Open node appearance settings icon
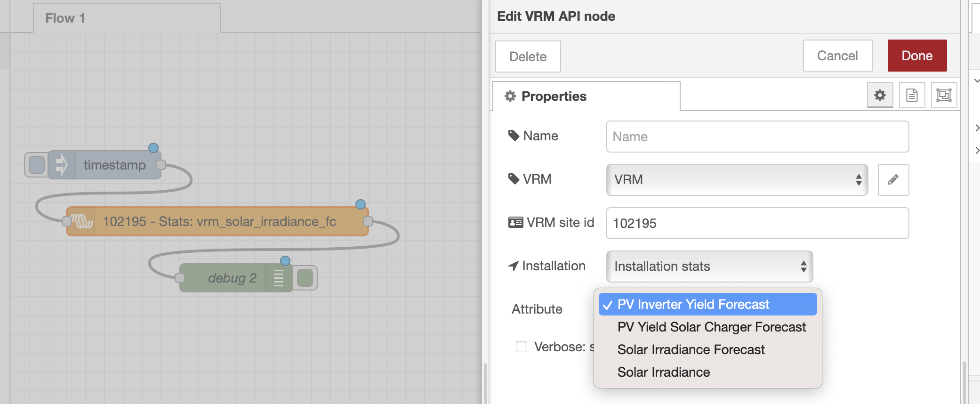Viewport: 980px width, 404px height. 944,95
